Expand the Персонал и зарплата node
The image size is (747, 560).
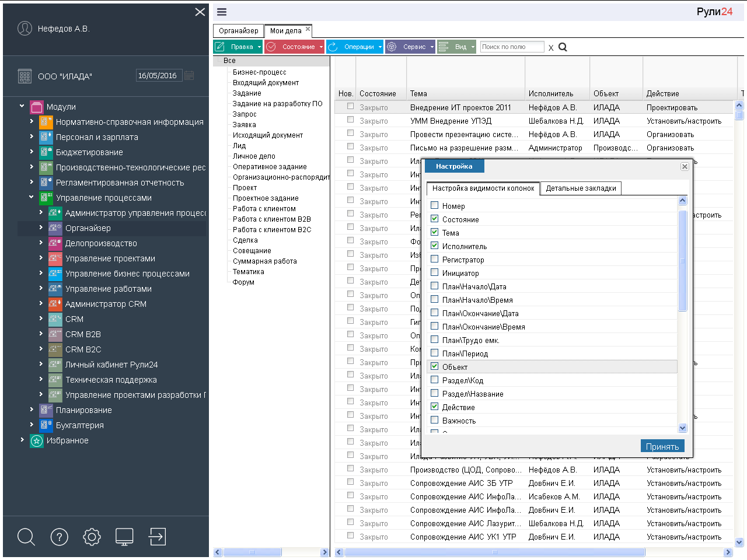point(32,136)
